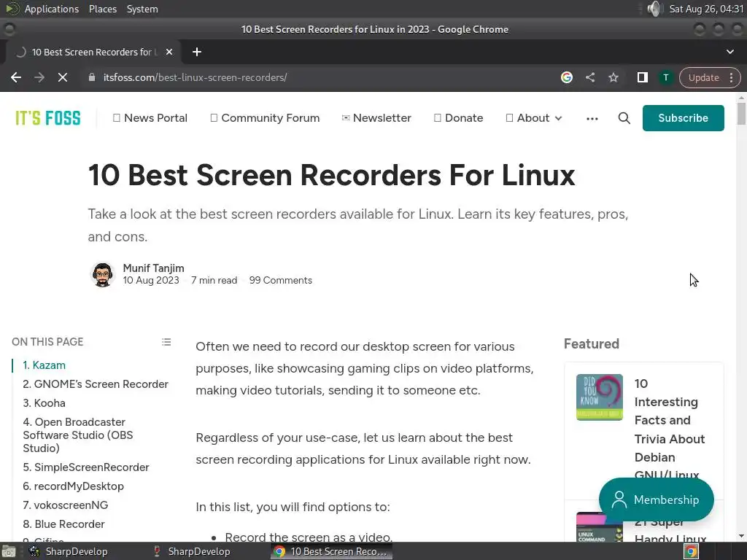Toggle the On This Page list icon
747x560 pixels.
tap(166, 342)
